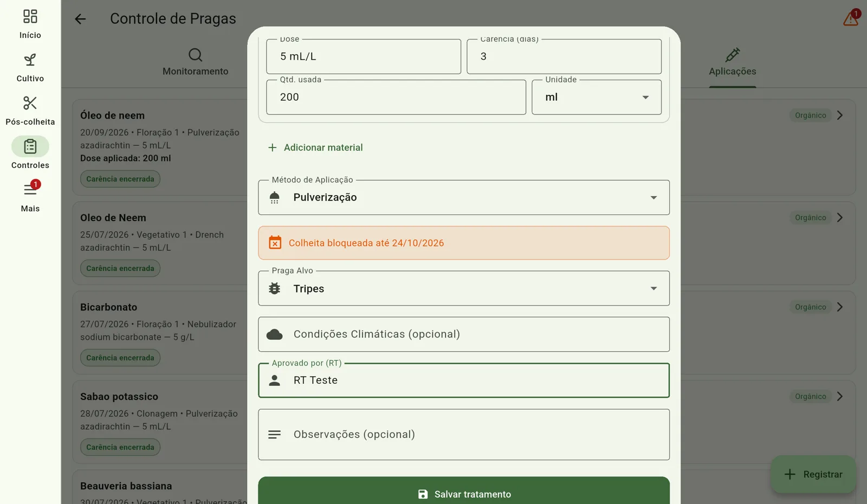Edit the Carência (dias) field
Image resolution: width=867 pixels, height=504 pixels.
pos(564,56)
